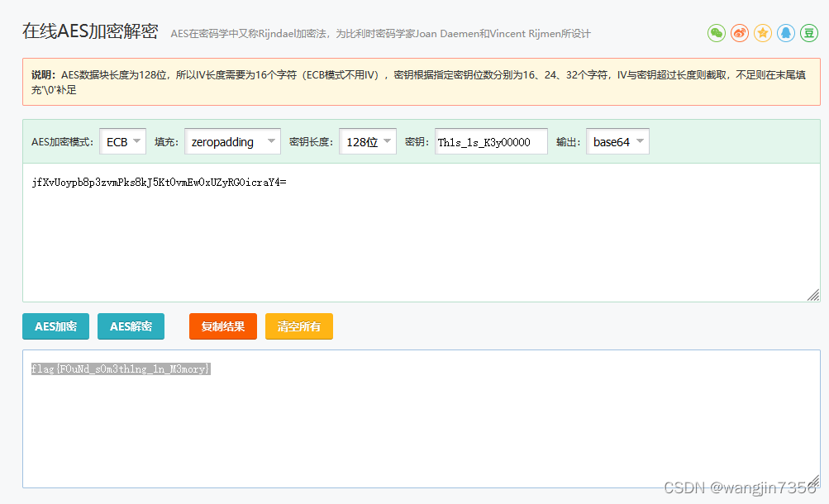Open the 填充 zeropadding dropdown
The width and height of the screenshot is (829, 504).
tap(232, 141)
